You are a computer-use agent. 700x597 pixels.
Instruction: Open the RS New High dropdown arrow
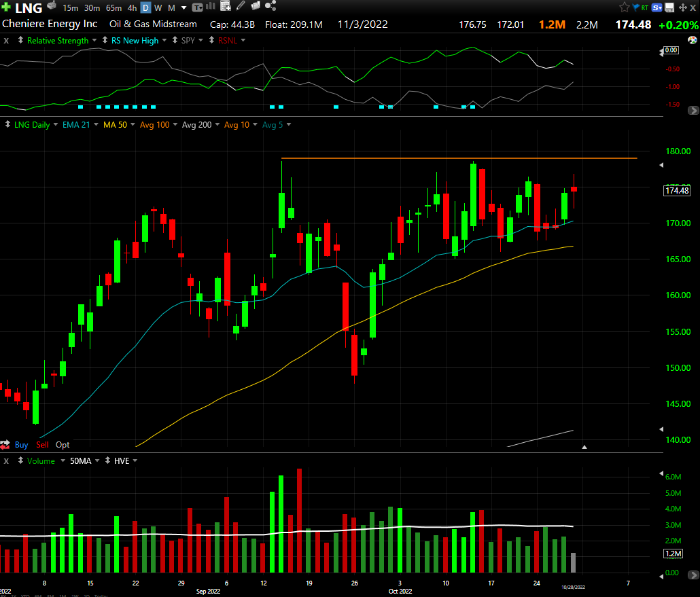point(164,40)
